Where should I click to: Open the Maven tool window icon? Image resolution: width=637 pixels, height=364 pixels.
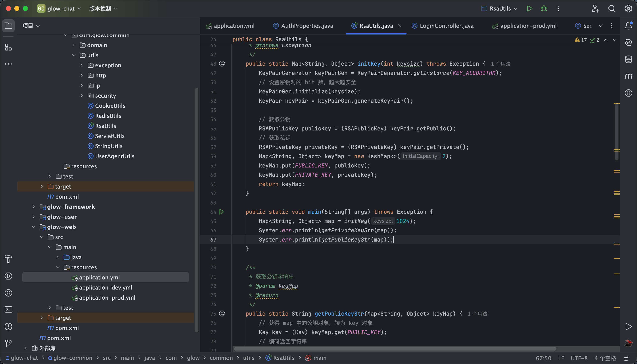click(628, 76)
